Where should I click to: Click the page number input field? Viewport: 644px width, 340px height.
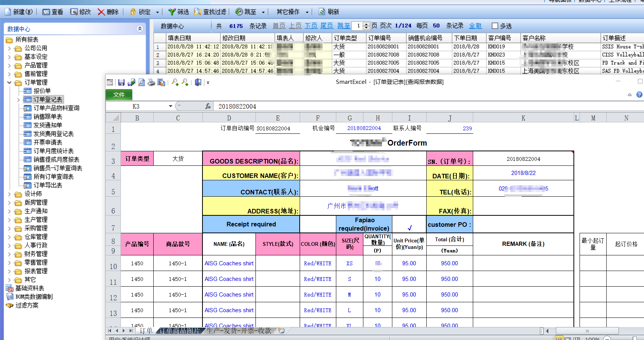[x=358, y=26]
